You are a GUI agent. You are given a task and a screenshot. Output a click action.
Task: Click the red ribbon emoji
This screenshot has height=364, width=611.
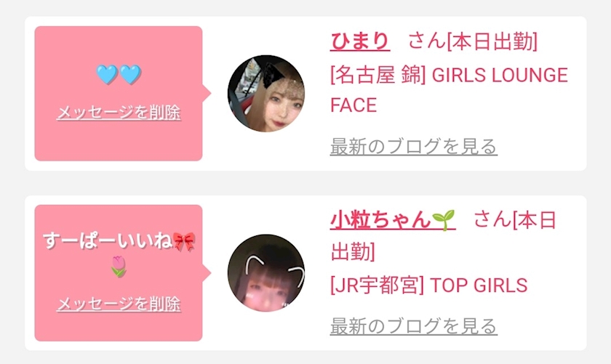point(184,241)
